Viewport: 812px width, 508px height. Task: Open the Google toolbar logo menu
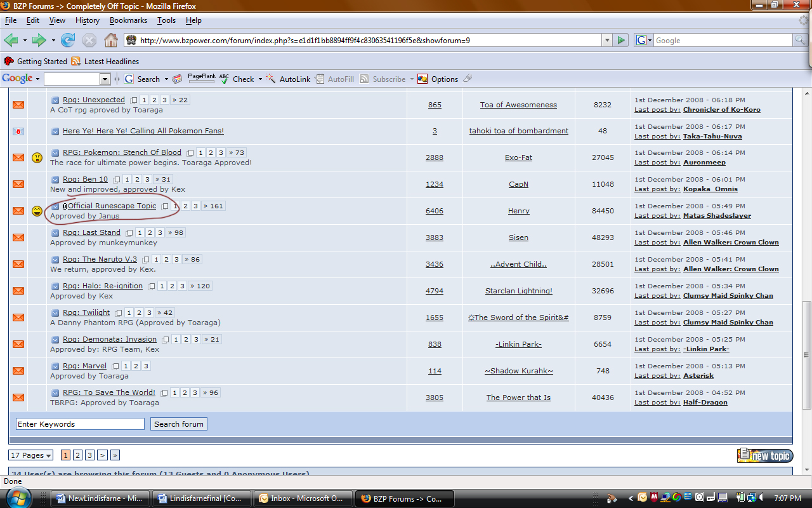21,79
